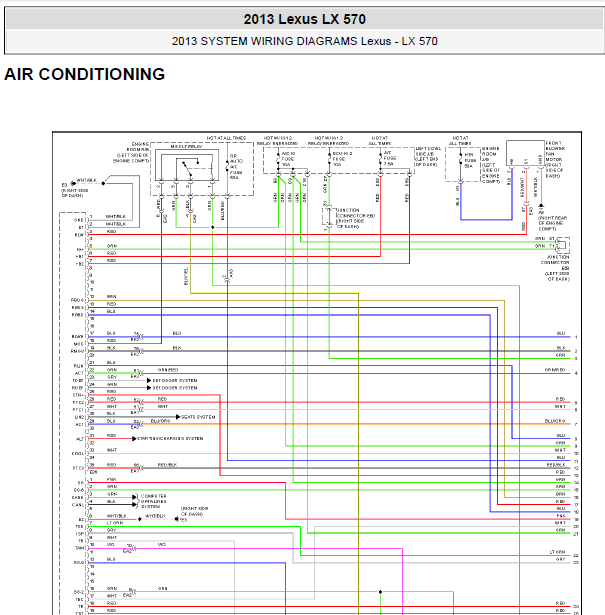
Task: Click the junction connector symbol below ECU IG 2 fuse
Action: pyautogui.click(x=329, y=216)
